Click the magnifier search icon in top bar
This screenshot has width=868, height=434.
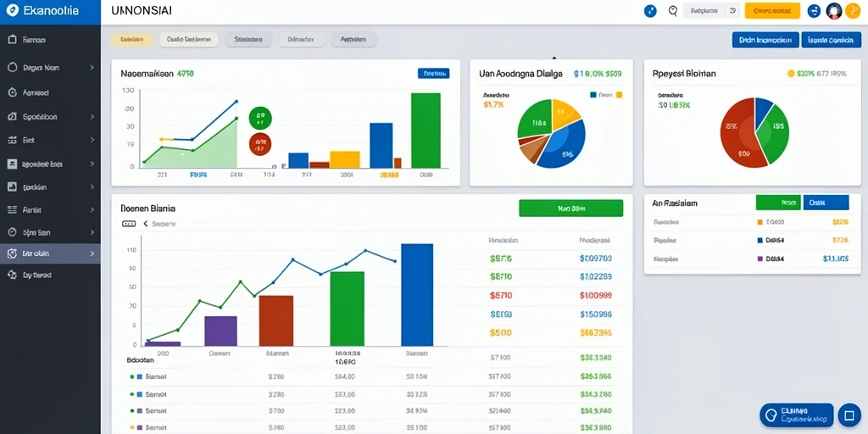673,10
